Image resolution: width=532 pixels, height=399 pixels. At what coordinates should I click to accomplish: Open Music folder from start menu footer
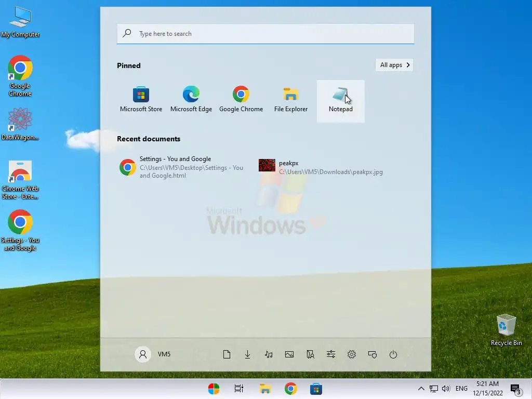[269, 354]
